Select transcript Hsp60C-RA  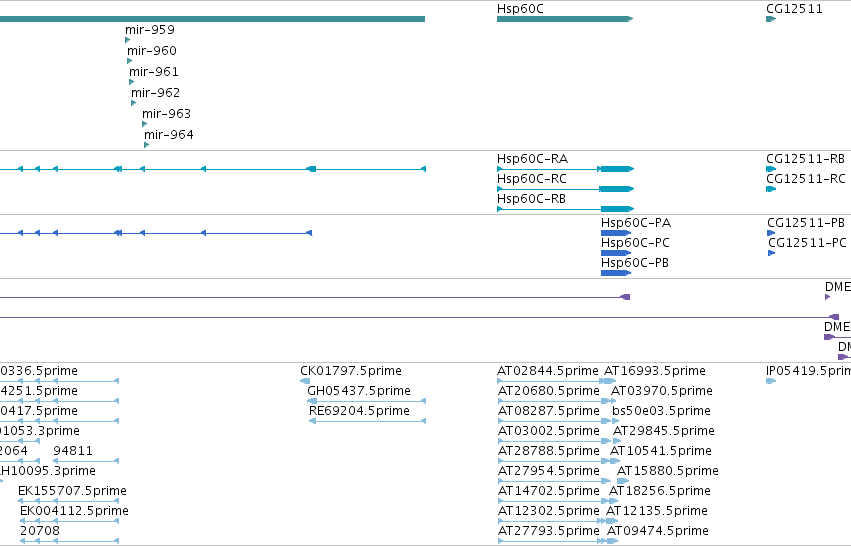coord(532,159)
